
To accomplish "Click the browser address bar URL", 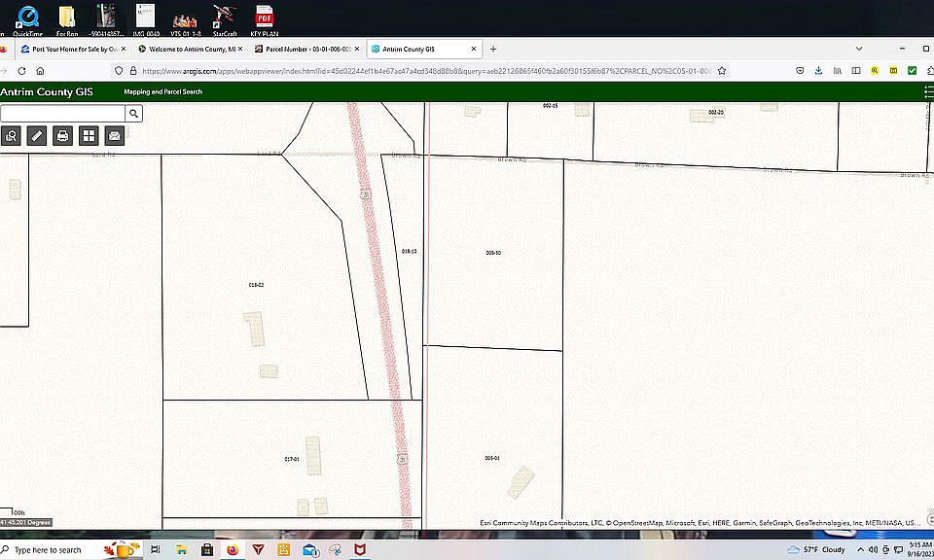I will tap(426, 71).
